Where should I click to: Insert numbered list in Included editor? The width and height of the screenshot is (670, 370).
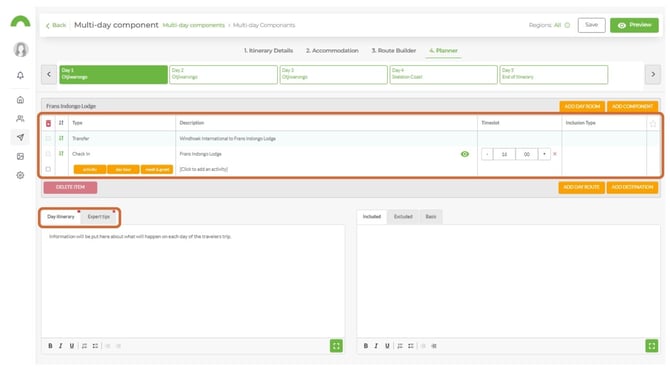point(400,346)
